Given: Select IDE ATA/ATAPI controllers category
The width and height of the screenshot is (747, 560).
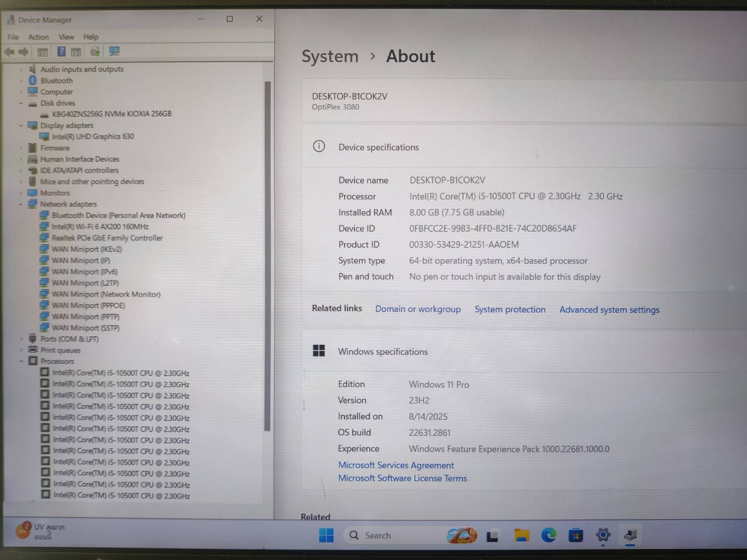Looking at the screenshot, I should coord(79,170).
